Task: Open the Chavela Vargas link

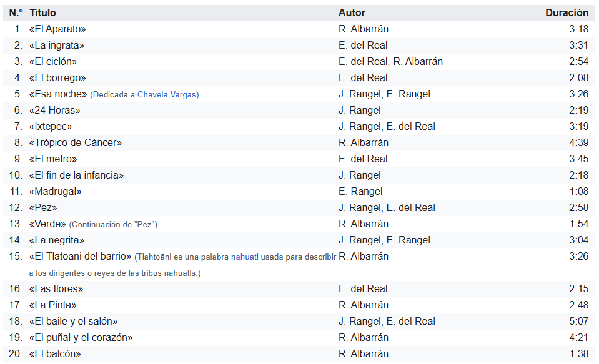Action: click(167, 95)
